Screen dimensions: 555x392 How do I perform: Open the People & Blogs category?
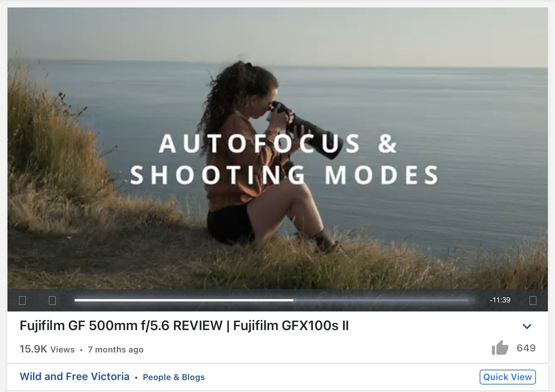pos(174,377)
